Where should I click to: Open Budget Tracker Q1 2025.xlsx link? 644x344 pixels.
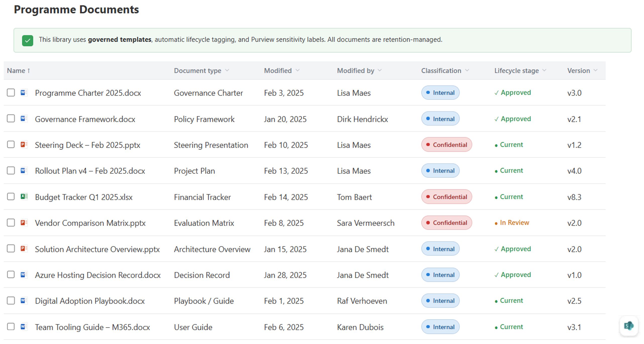point(84,197)
